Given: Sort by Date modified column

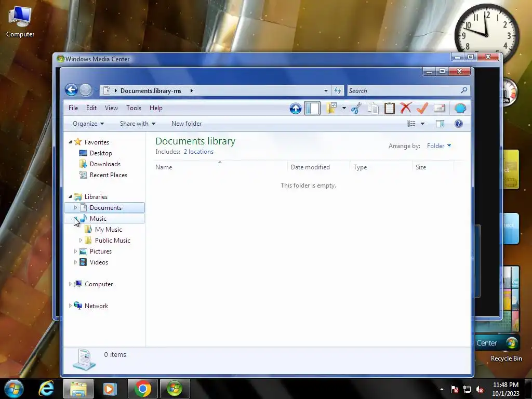Looking at the screenshot, I should 319,167.
